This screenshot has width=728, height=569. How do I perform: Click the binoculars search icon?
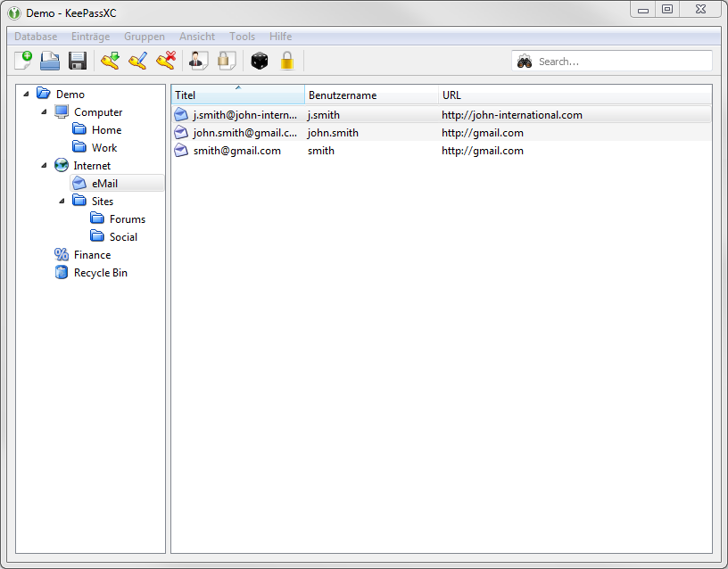(525, 62)
